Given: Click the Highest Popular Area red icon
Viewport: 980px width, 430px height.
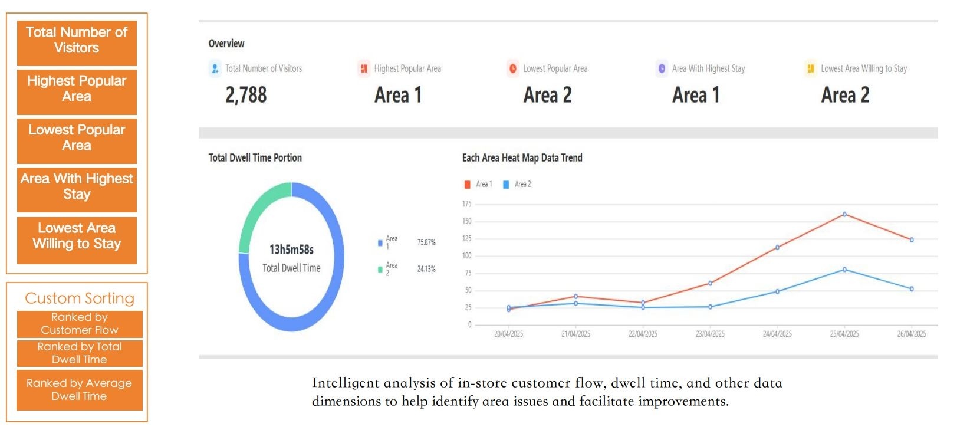Looking at the screenshot, I should [363, 68].
